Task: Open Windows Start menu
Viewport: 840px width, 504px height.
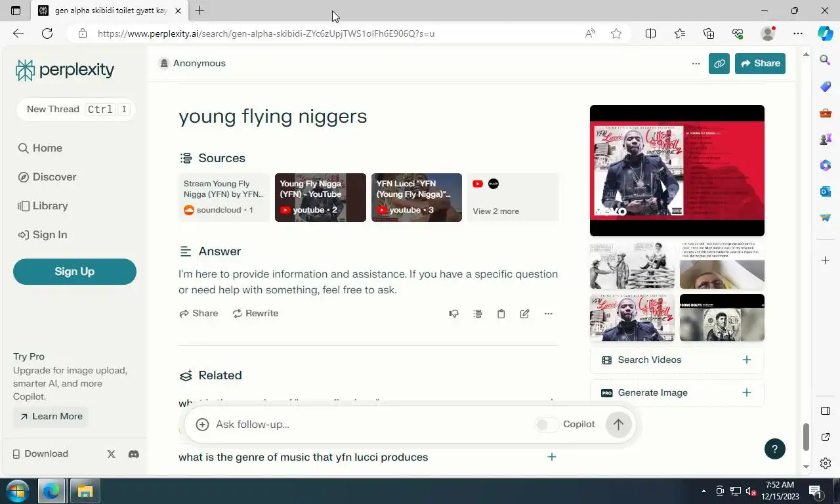Action: click(x=16, y=491)
